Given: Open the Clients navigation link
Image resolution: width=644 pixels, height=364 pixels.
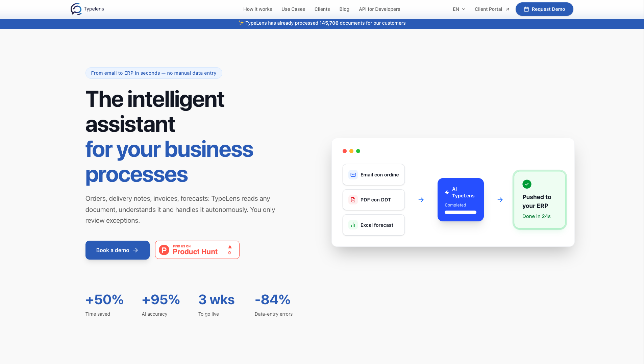Looking at the screenshot, I should pyautogui.click(x=322, y=9).
